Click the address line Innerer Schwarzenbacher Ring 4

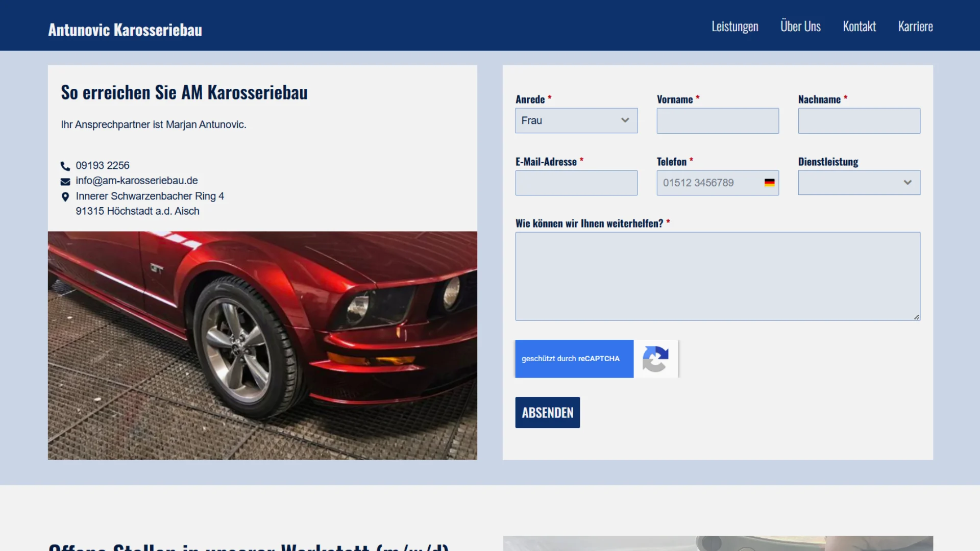coord(150,196)
